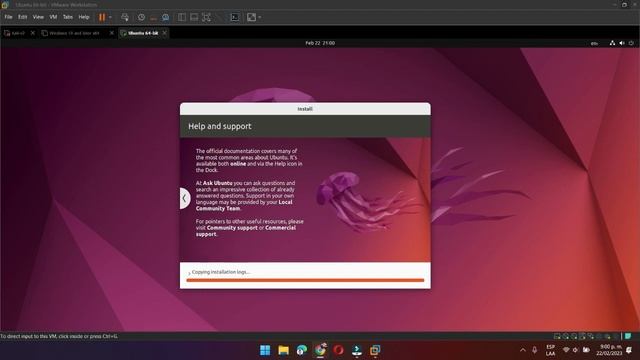Open the power options dropdown beside Pause

pyautogui.click(x=110, y=17)
